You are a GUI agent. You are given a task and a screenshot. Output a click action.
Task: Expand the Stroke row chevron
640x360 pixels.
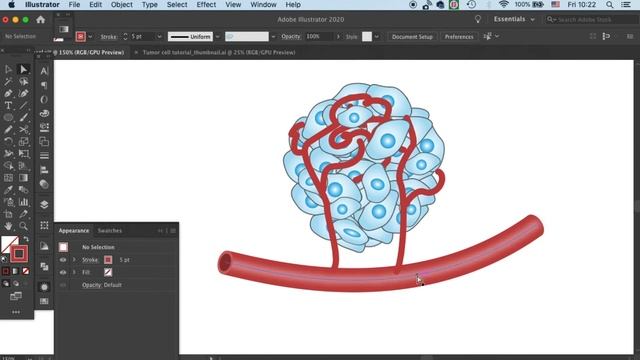74,260
